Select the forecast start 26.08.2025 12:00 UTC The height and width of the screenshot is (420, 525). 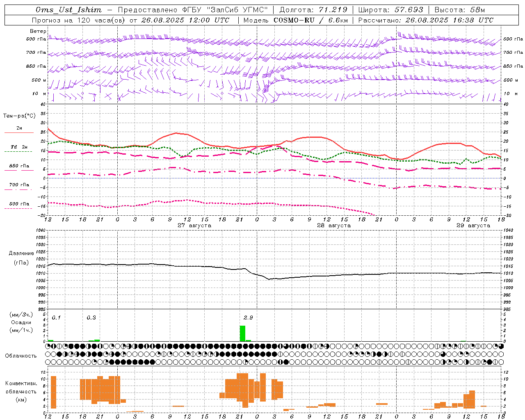pyautogui.click(x=185, y=20)
